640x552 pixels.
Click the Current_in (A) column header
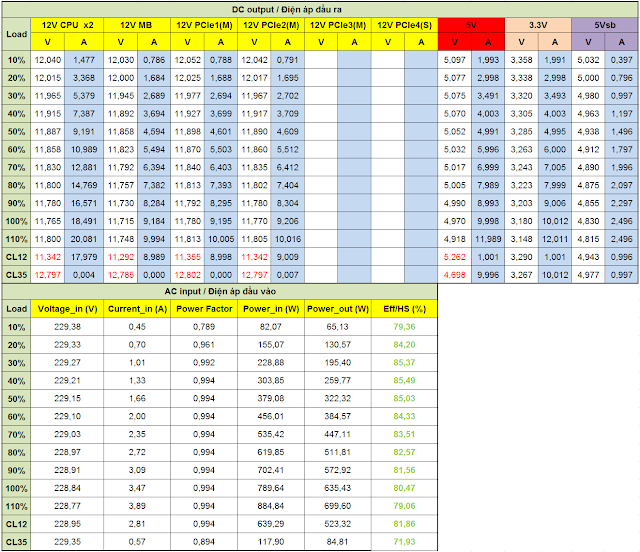point(137,309)
